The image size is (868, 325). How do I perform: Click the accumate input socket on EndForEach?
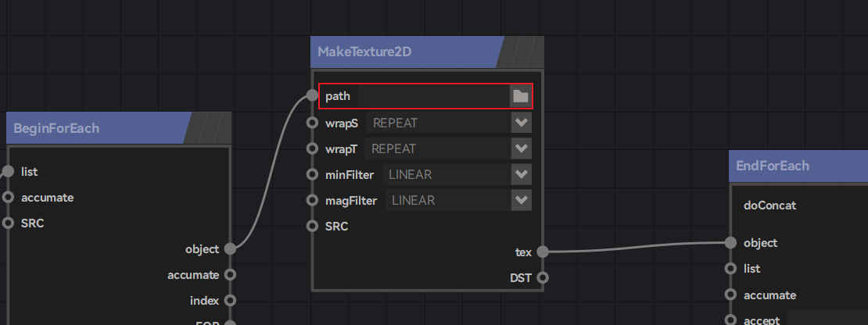730,295
